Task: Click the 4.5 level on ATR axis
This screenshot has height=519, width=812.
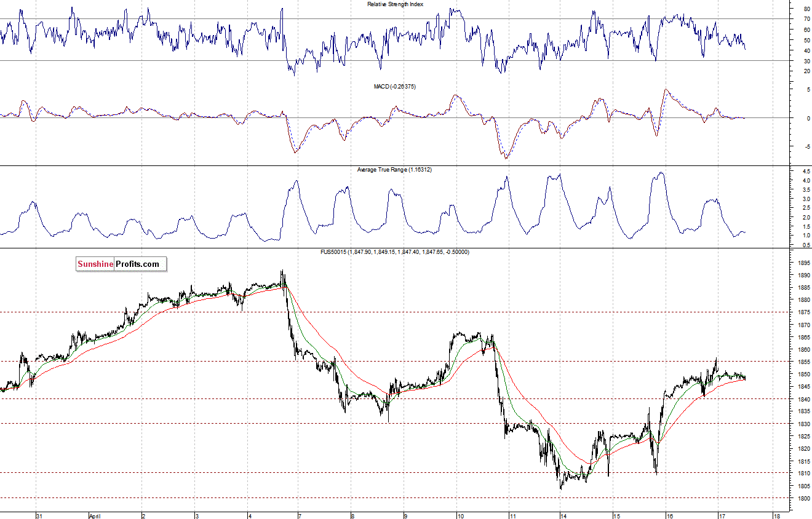Action: [806, 171]
